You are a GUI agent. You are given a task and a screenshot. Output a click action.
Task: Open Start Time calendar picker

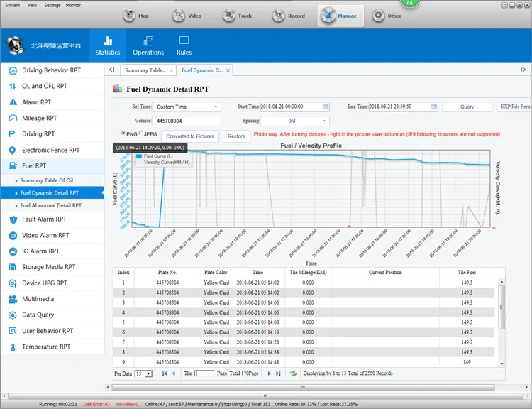[x=326, y=107]
